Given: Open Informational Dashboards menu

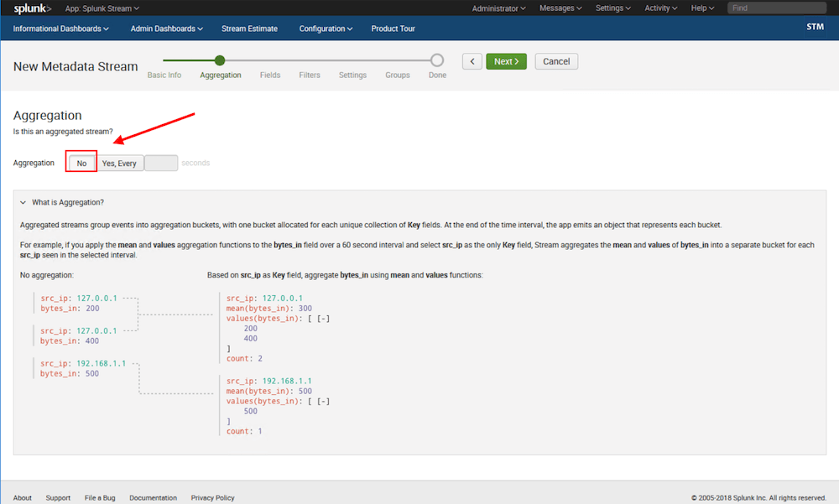Looking at the screenshot, I should click(x=61, y=29).
